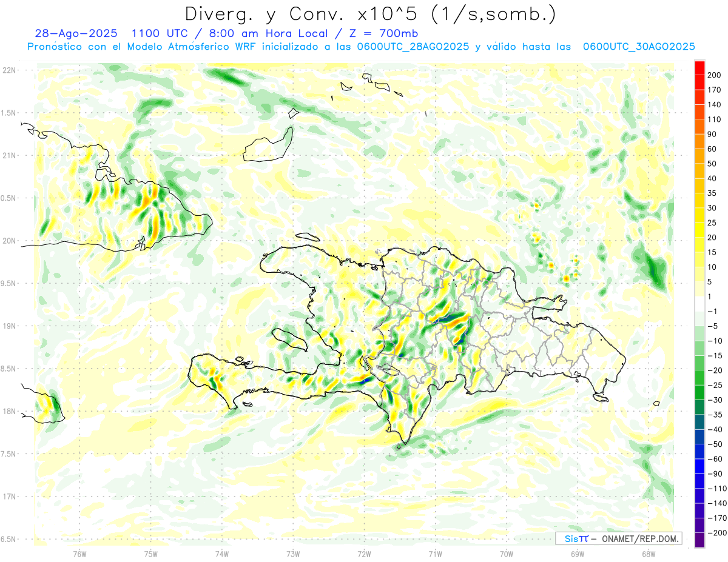This screenshot has width=728, height=562.
Task: Click the '68W' longitude label
Action: [649, 554]
